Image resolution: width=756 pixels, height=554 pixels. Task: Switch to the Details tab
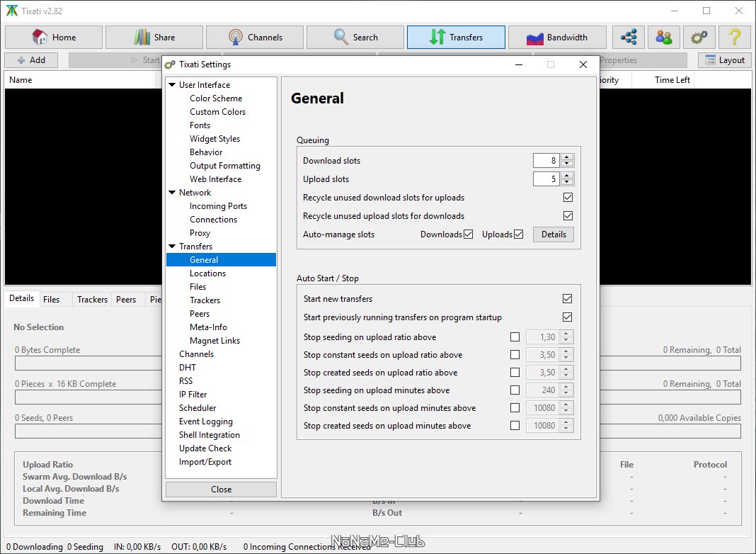coord(21,298)
